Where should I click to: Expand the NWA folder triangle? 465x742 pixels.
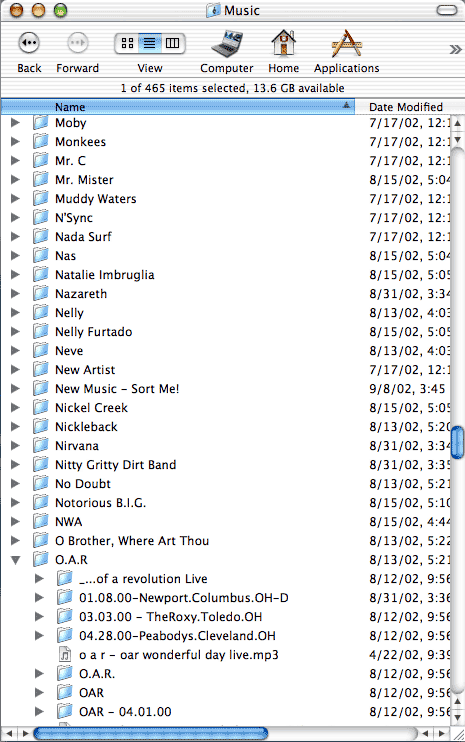coord(15,521)
